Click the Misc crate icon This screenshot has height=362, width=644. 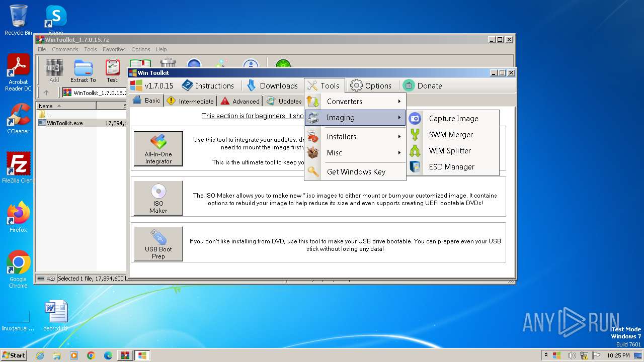pyautogui.click(x=313, y=153)
